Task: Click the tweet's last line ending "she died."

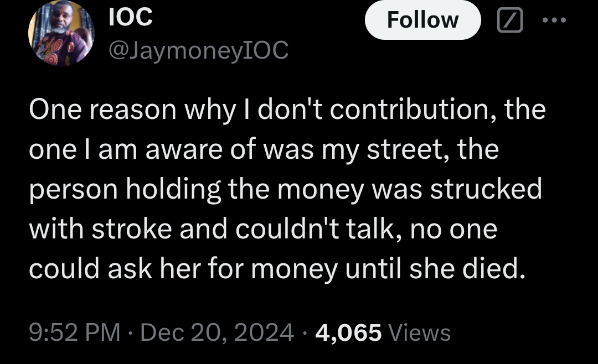Action: [276, 269]
